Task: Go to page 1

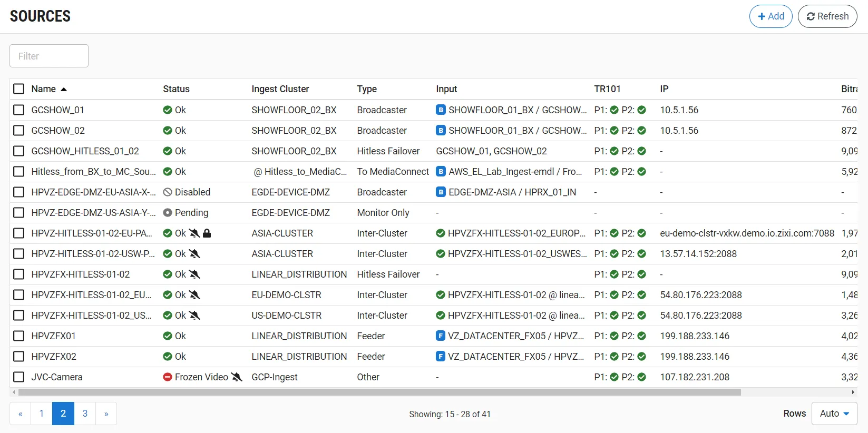Action: (x=42, y=414)
